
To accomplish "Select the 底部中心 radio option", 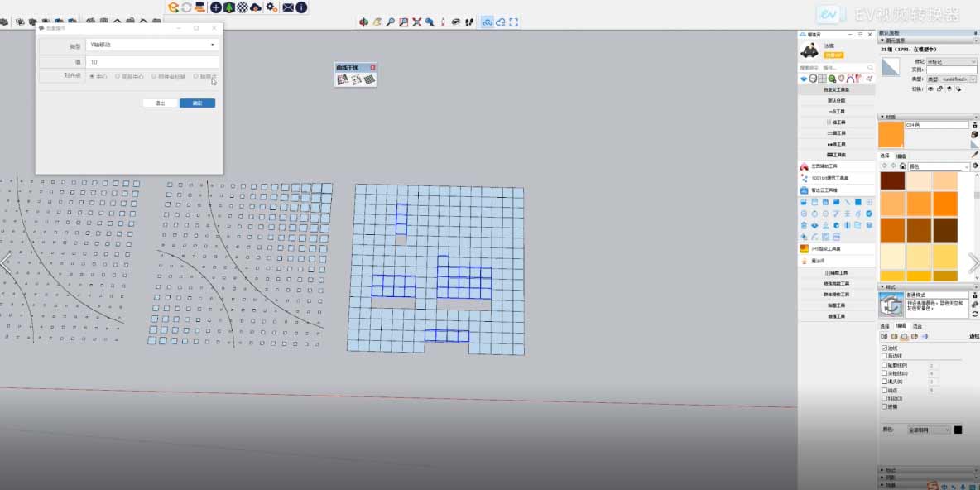I will tap(118, 77).
